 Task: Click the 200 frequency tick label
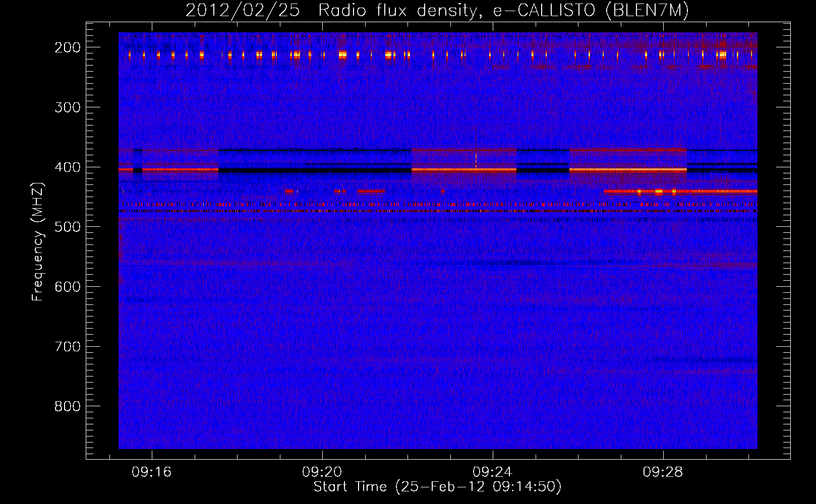67,47
